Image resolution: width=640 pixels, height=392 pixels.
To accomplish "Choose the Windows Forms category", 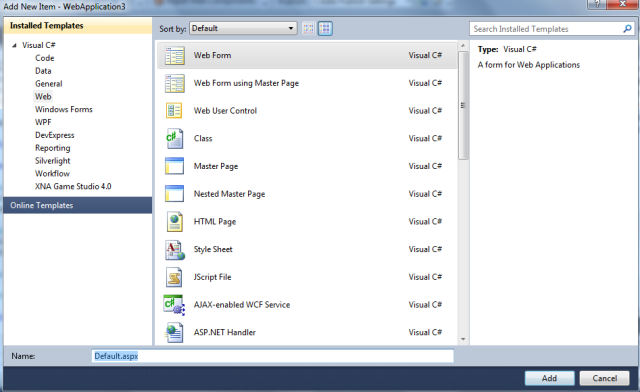I will pyautogui.click(x=64, y=109).
